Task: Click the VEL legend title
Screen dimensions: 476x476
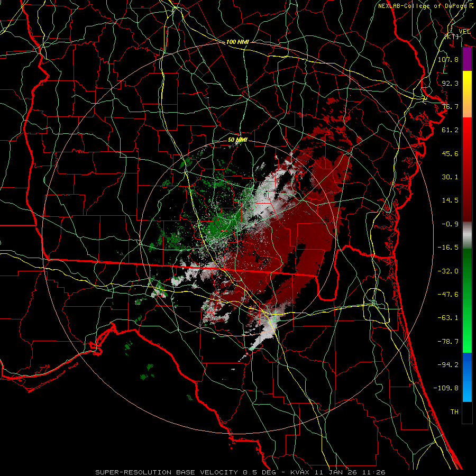Action: [464, 31]
